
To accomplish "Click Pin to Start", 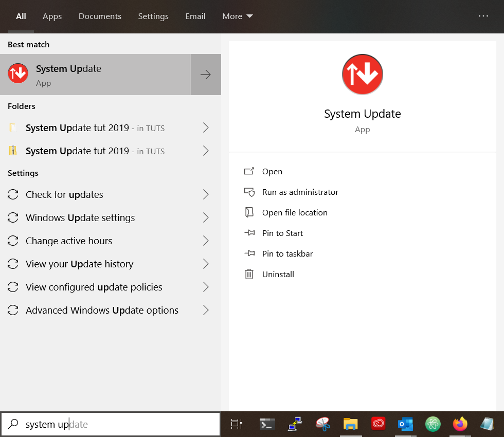I will coord(282,233).
